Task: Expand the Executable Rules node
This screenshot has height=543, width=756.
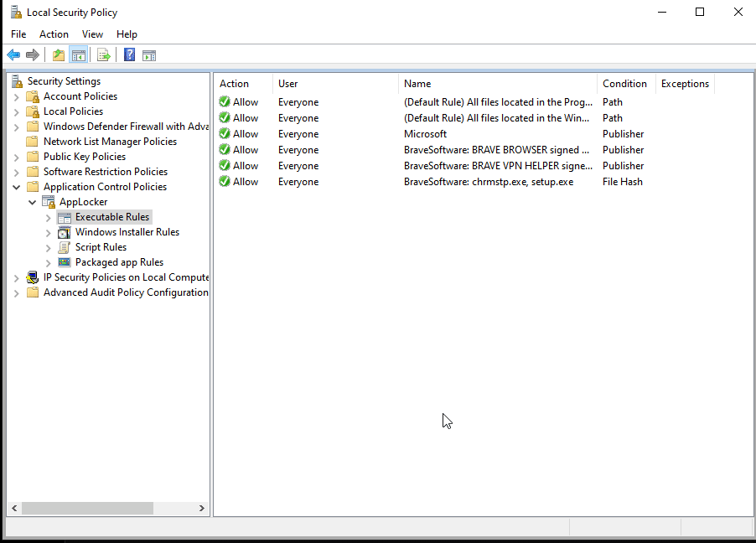Action: (49, 218)
